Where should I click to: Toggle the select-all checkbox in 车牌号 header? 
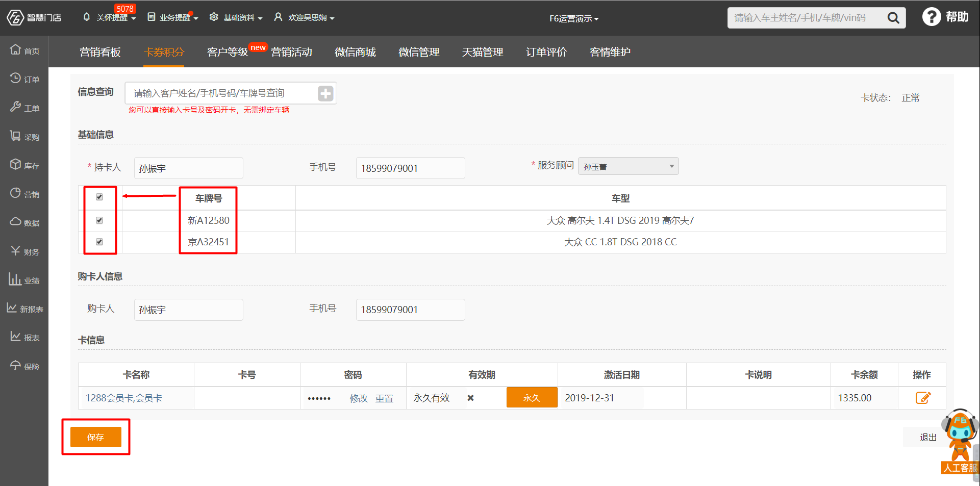click(99, 197)
